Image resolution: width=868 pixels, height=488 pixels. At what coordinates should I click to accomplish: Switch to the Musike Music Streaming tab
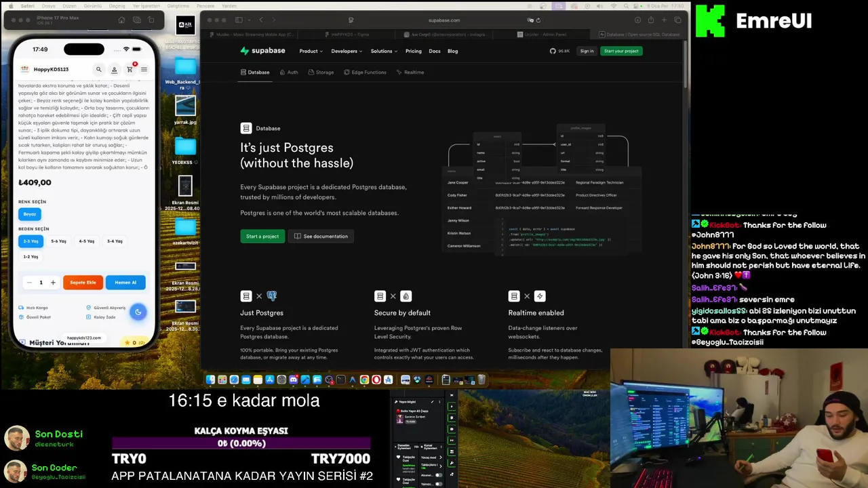click(252, 34)
